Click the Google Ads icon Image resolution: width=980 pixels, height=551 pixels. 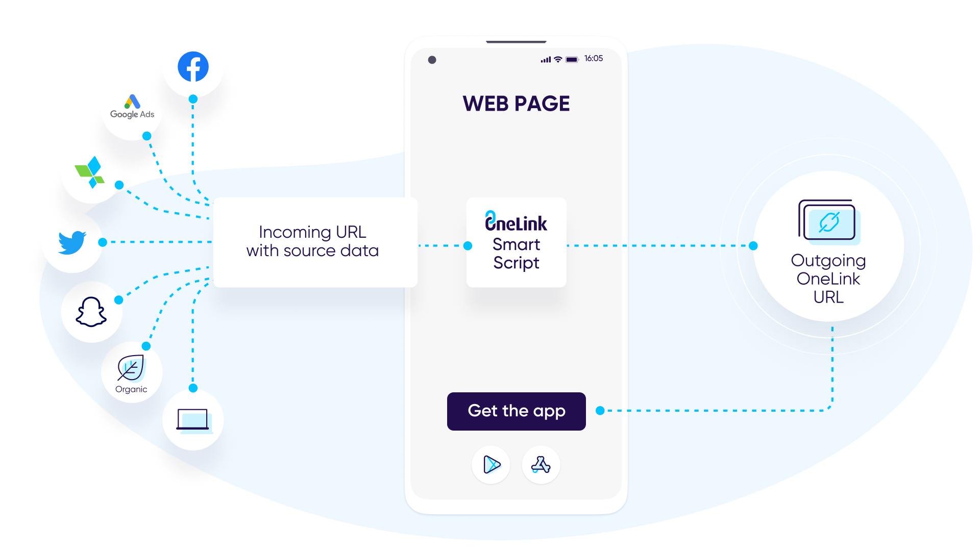tap(133, 109)
